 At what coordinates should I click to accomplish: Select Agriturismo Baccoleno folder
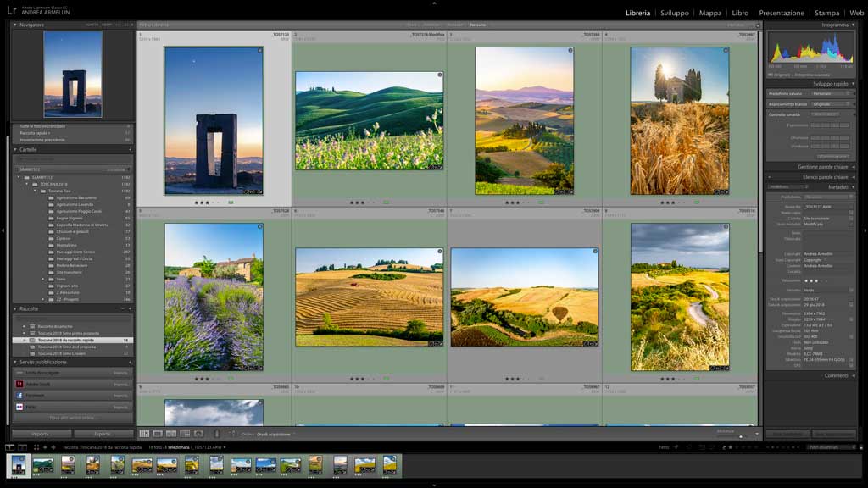pos(76,197)
